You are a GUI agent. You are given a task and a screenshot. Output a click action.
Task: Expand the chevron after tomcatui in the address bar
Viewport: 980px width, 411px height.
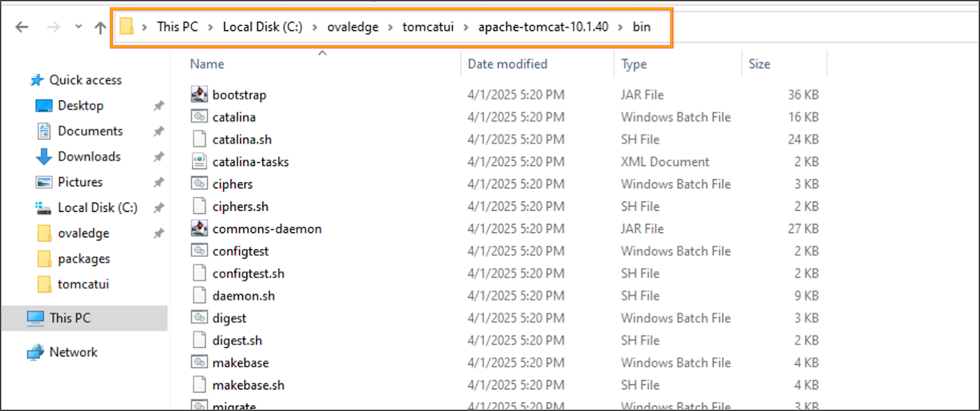(x=466, y=27)
